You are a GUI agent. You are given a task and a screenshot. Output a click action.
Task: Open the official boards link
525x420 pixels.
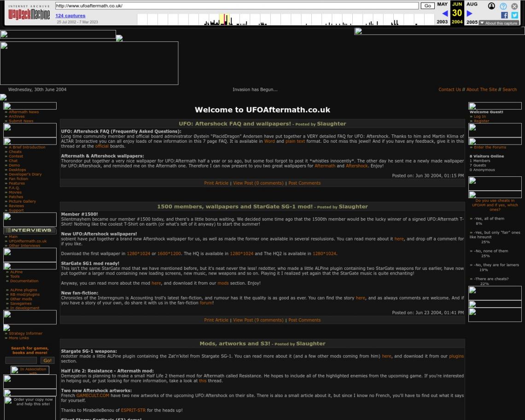[102, 146]
